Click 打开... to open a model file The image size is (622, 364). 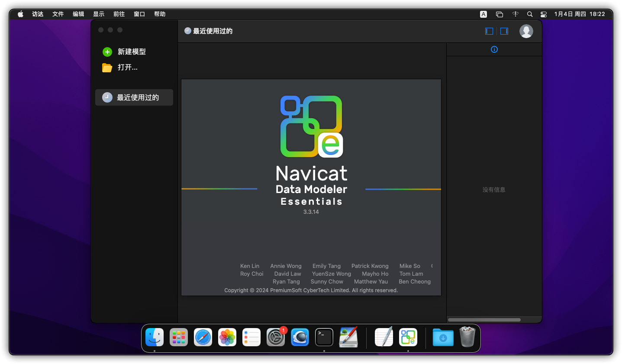120,68
